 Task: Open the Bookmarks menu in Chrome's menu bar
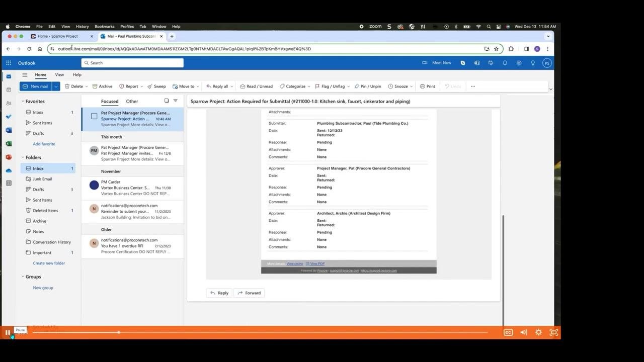pyautogui.click(x=105, y=27)
